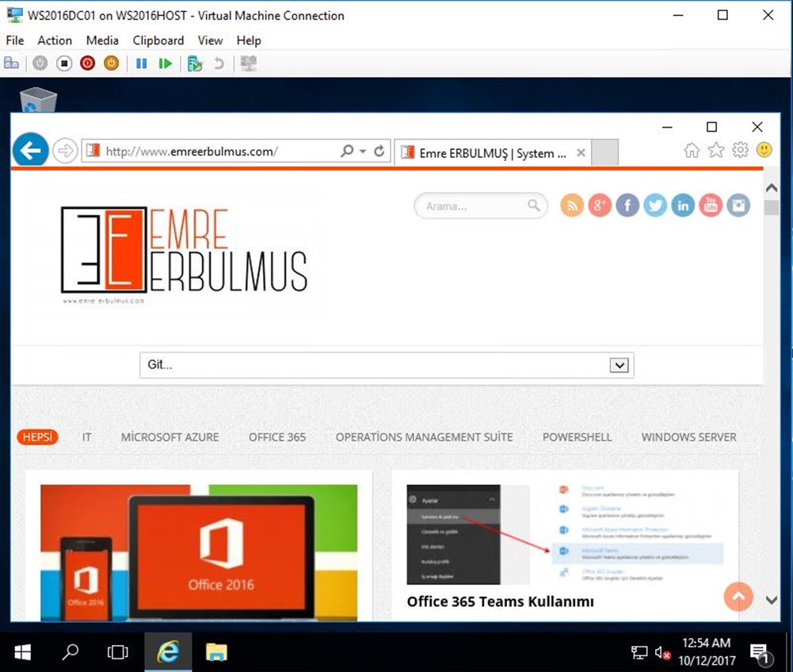Image resolution: width=793 pixels, height=672 pixels.
Task: Refresh the web page
Action: click(x=379, y=151)
